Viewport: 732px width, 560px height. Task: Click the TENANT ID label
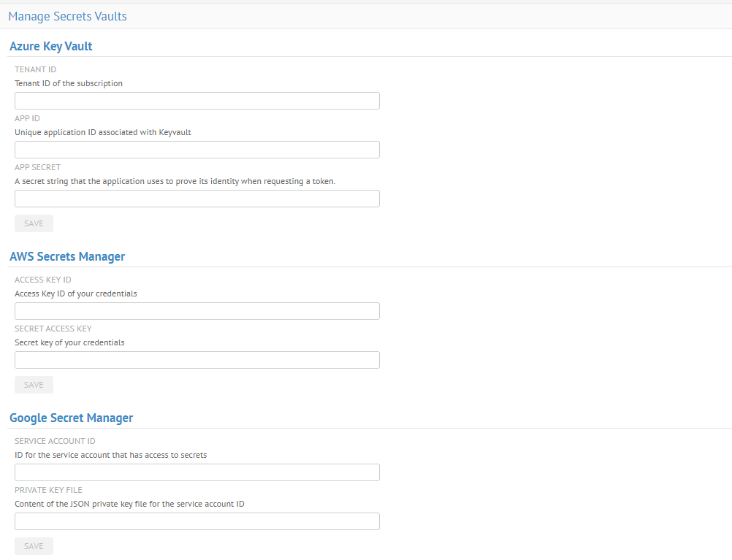[x=36, y=69]
